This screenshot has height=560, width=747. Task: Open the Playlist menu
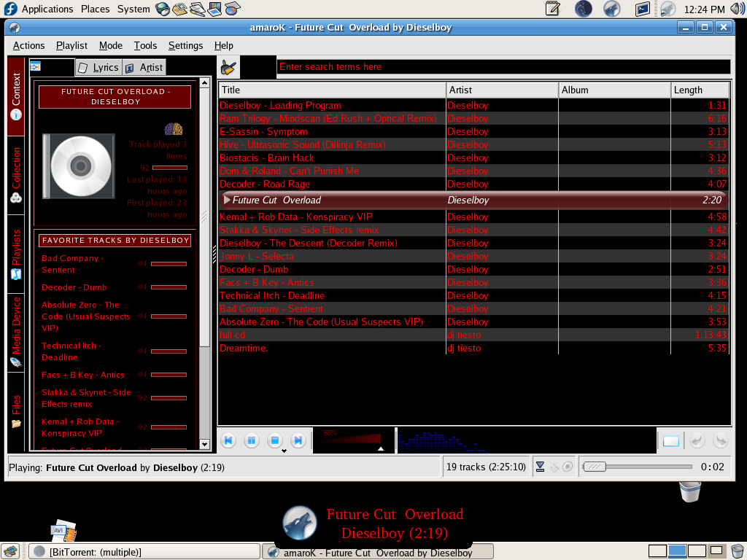(71, 46)
